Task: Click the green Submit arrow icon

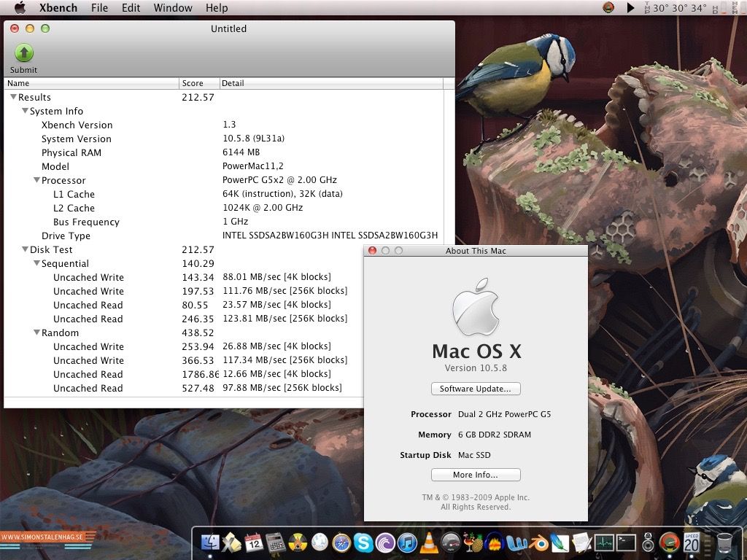Action: click(24, 52)
